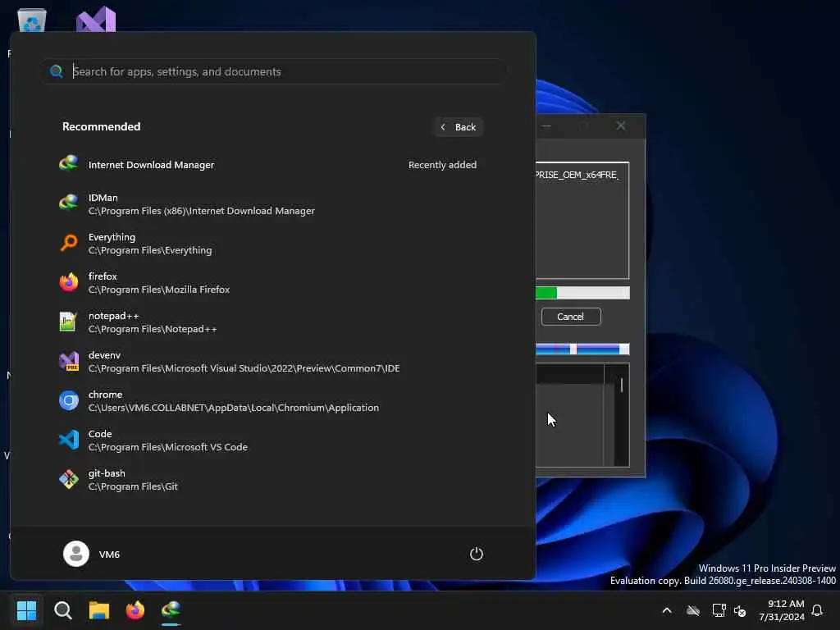
Task: Open the network status tray icon
Action: 719,610
